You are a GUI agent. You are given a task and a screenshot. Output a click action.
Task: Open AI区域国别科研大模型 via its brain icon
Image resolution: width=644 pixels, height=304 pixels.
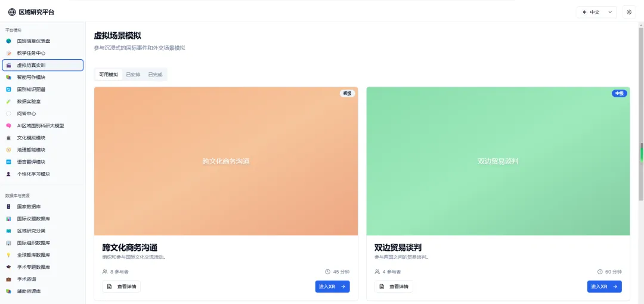point(8,125)
